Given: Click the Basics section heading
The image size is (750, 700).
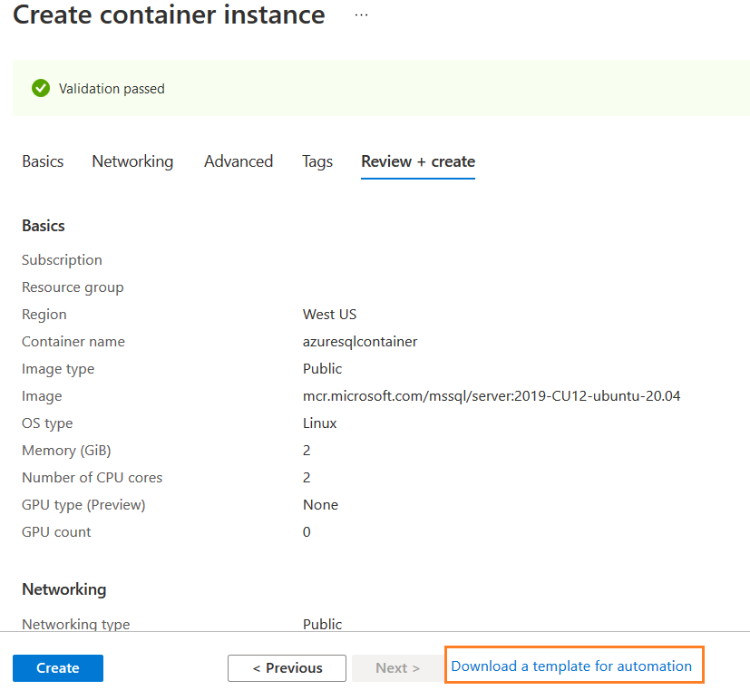Looking at the screenshot, I should click(44, 226).
